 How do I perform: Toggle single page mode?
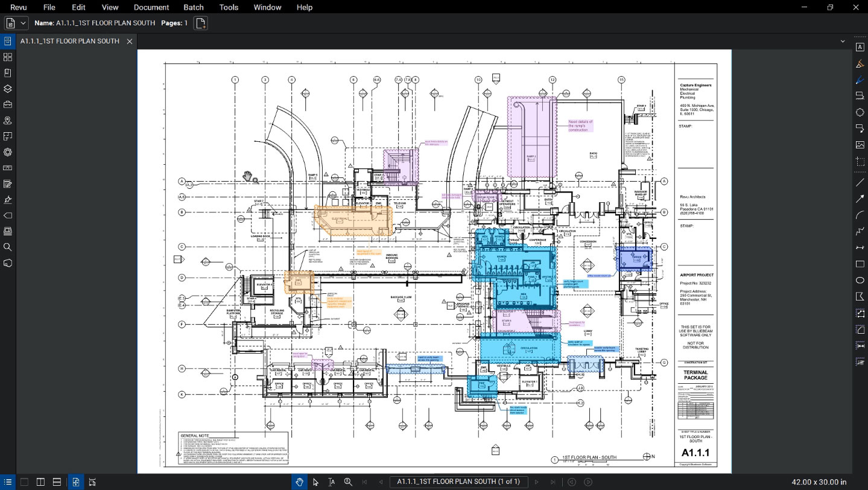[76, 482]
